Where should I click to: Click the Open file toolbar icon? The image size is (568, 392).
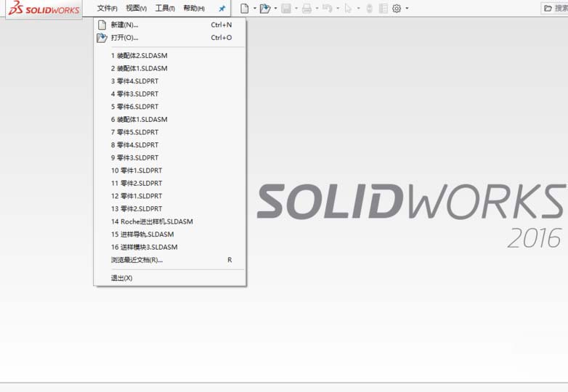[x=265, y=9]
